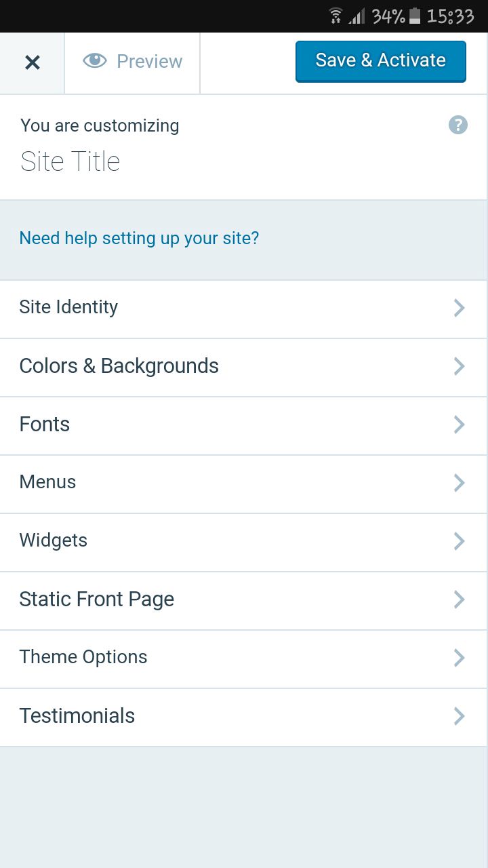Open Theme Options
The height and width of the screenshot is (868, 488).
[x=243, y=658]
